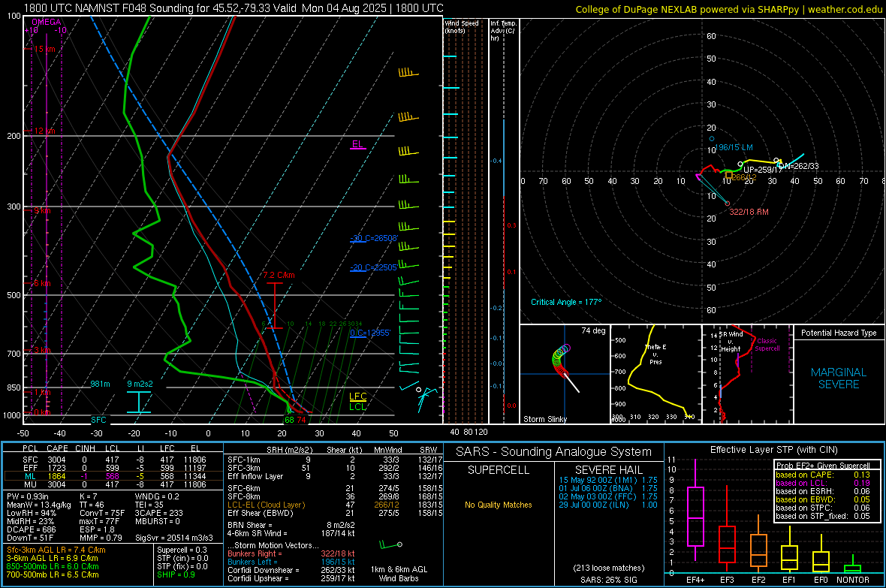Click the 'DCAPE = 686' value
Image resolution: width=886 pixels, height=588 pixels.
pyautogui.click(x=31, y=529)
